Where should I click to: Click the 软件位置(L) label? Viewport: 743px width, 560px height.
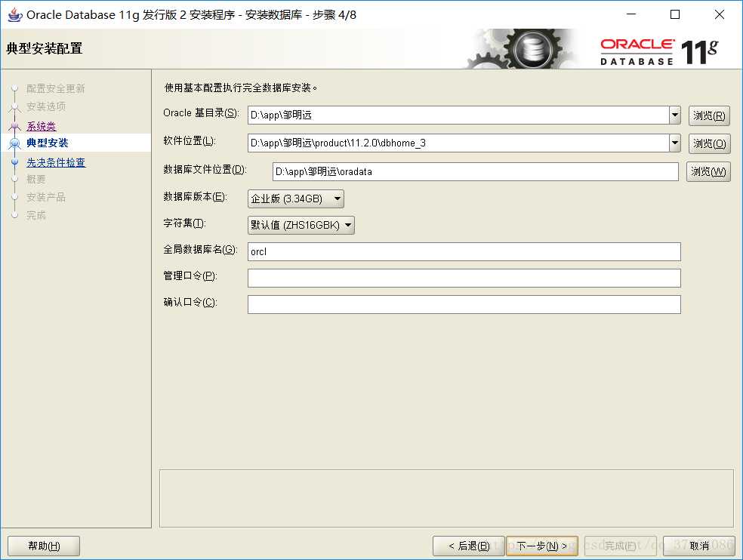click(190, 140)
